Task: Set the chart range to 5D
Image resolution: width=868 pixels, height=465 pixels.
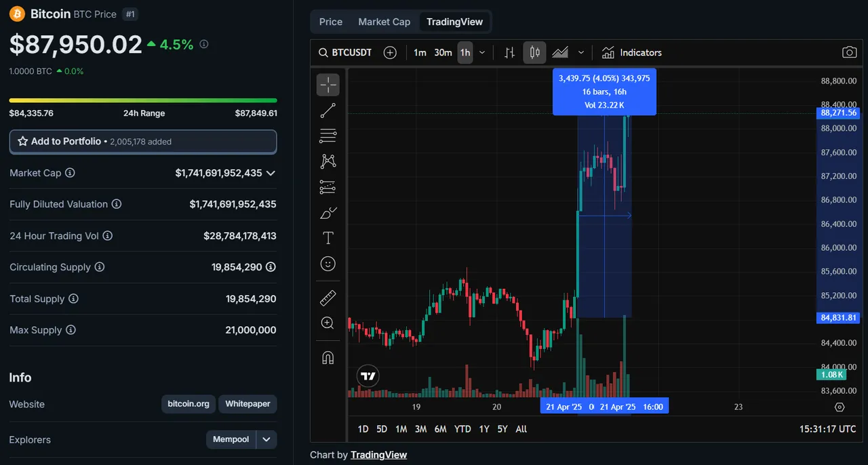Action: [x=382, y=429]
